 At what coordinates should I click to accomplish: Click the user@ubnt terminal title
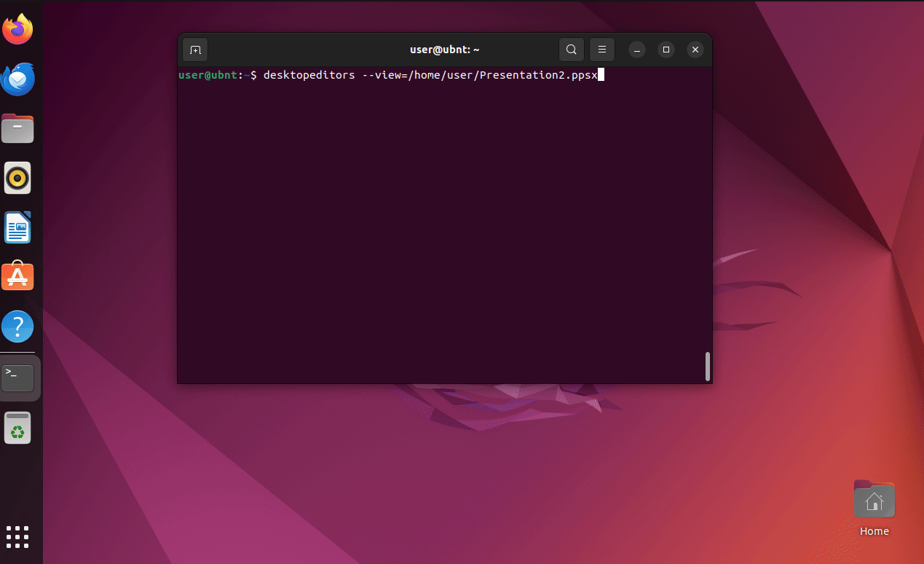(x=444, y=50)
